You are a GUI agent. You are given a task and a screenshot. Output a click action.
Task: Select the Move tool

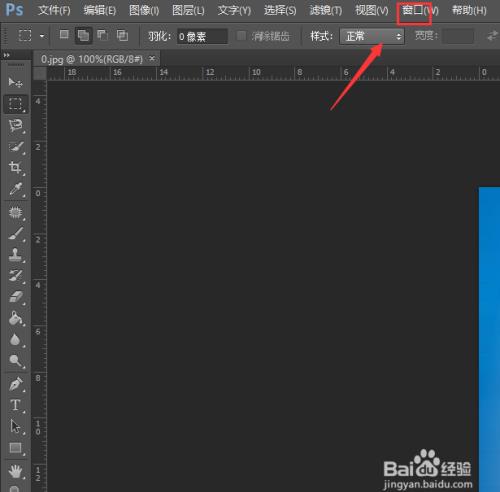point(15,82)
